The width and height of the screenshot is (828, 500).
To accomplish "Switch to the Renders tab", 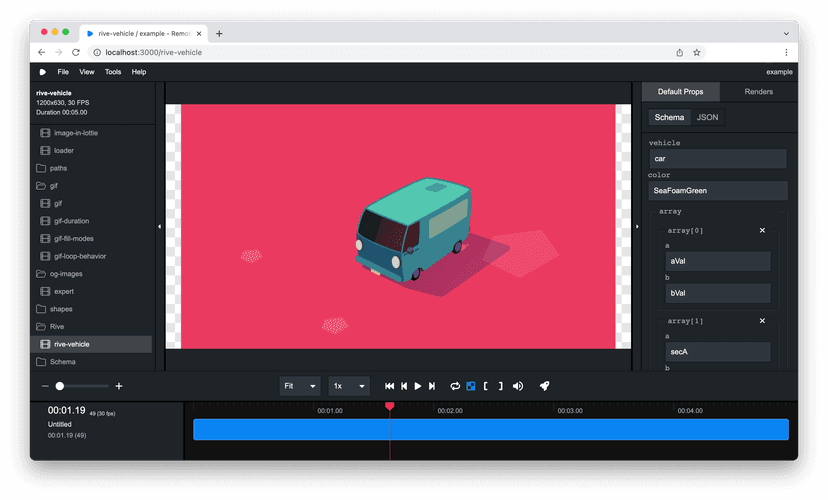I will click(x=759, y=92).
